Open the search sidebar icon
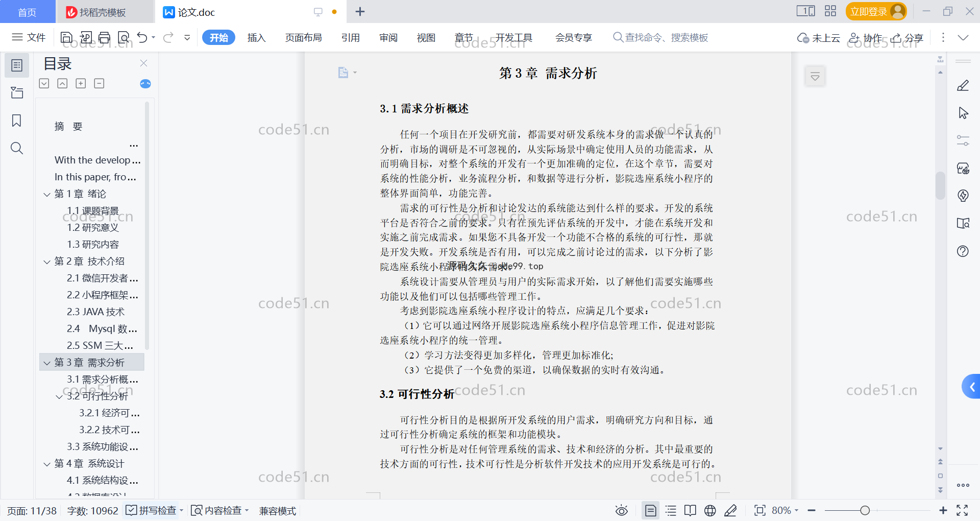Viewport: 980px width, 521px height. 17,148
